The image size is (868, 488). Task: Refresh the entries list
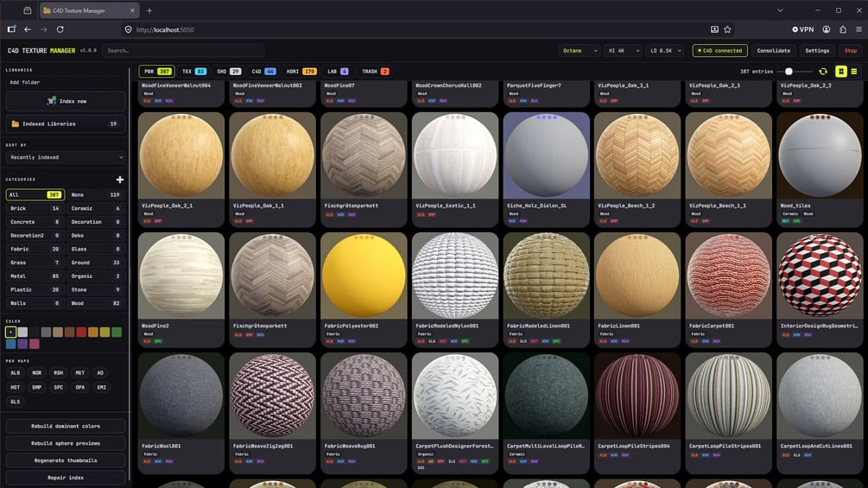click(x=823, y=72)
